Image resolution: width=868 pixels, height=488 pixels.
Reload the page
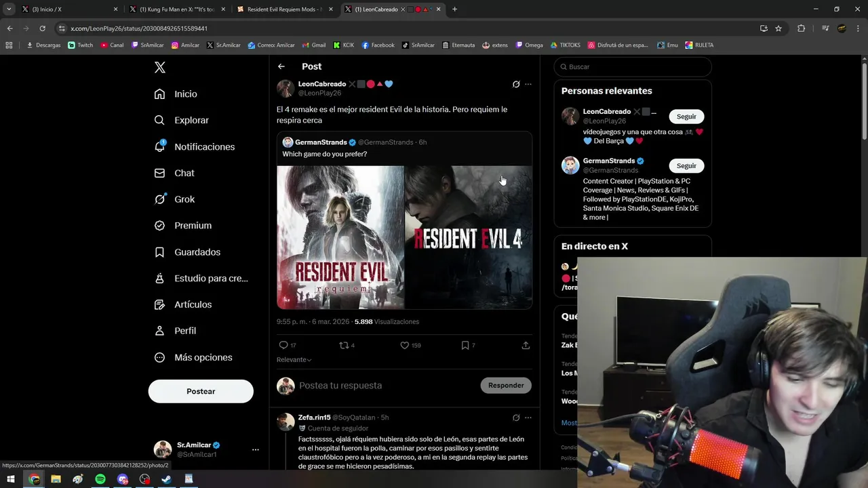(x=42, y=28)
